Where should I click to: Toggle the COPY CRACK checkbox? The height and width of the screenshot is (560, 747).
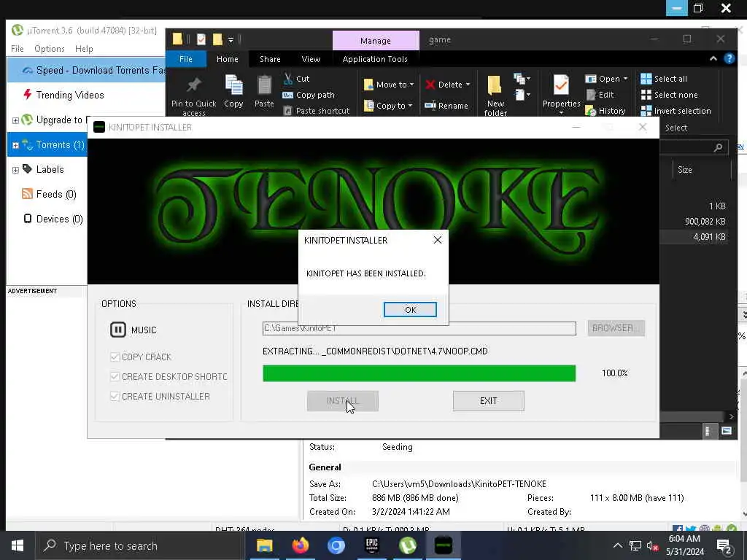(x=115, y=357)
